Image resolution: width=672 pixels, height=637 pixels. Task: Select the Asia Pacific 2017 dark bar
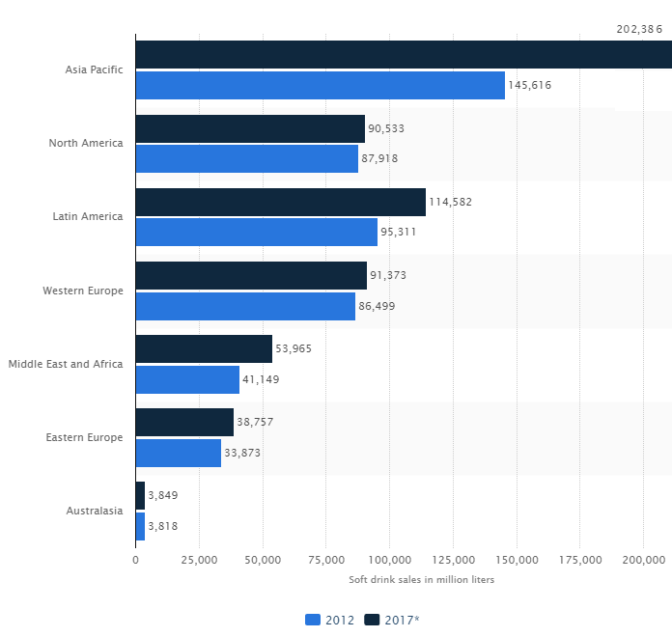[x=403, y=55]
